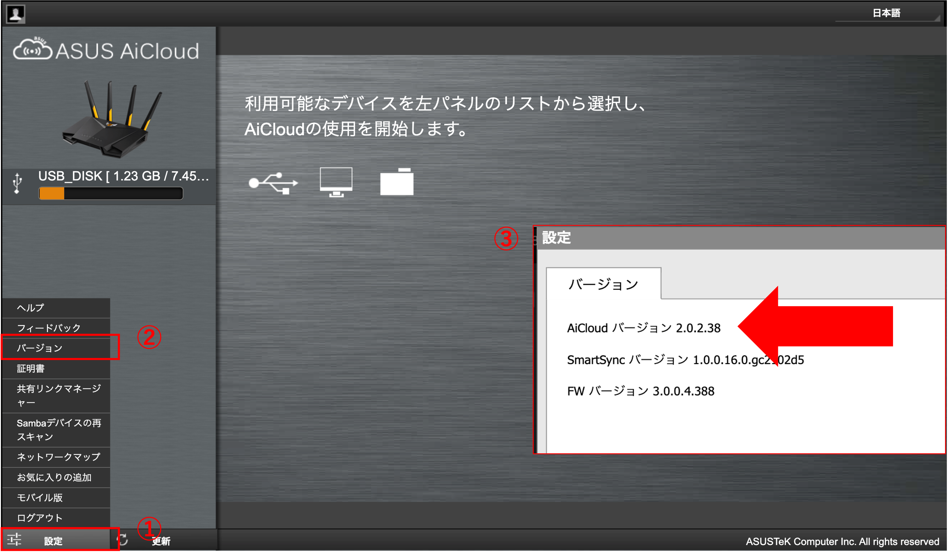Select the バージョン menu item
Screen dimensions: 948x560
pos(56,348)
